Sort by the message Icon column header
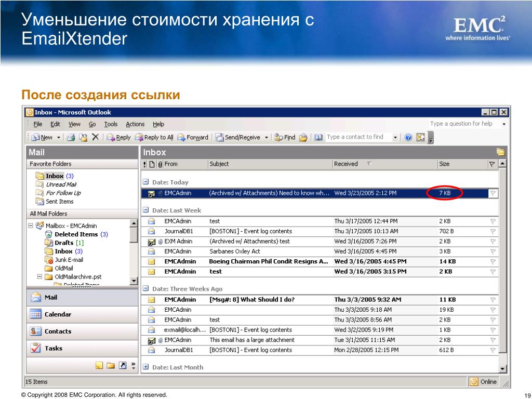The height and width of the screenshot is (399, 532). point(152,164)
